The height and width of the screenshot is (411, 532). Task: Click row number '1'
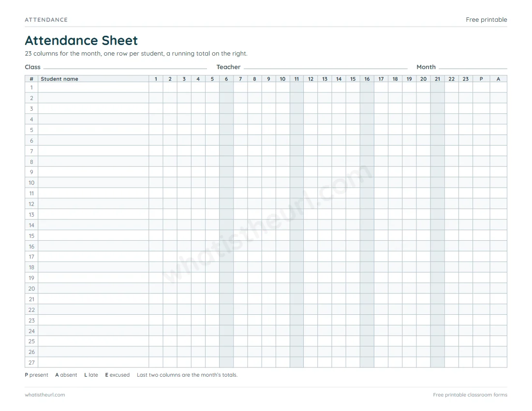point(31,88)
